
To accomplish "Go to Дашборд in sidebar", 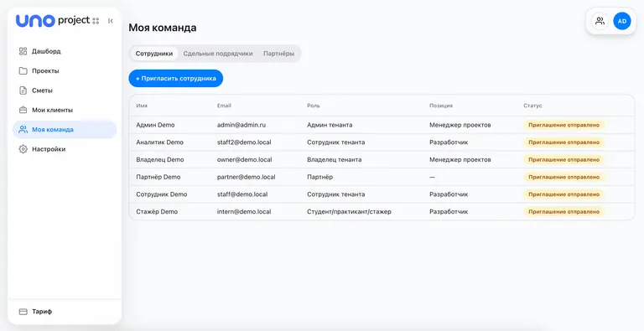I will [65, 51].
